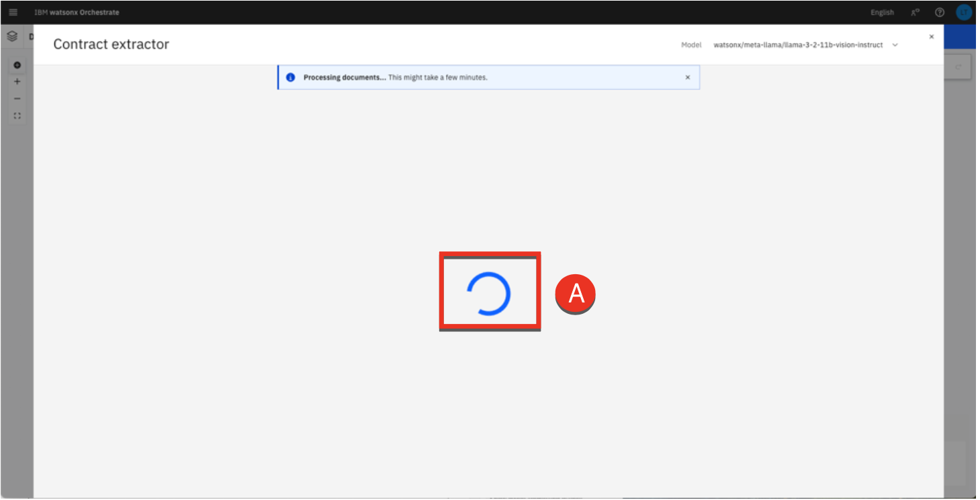Close the Contract extractor dialog
The width and height of the screenshot is (980, 500).
tap(931, 37)
